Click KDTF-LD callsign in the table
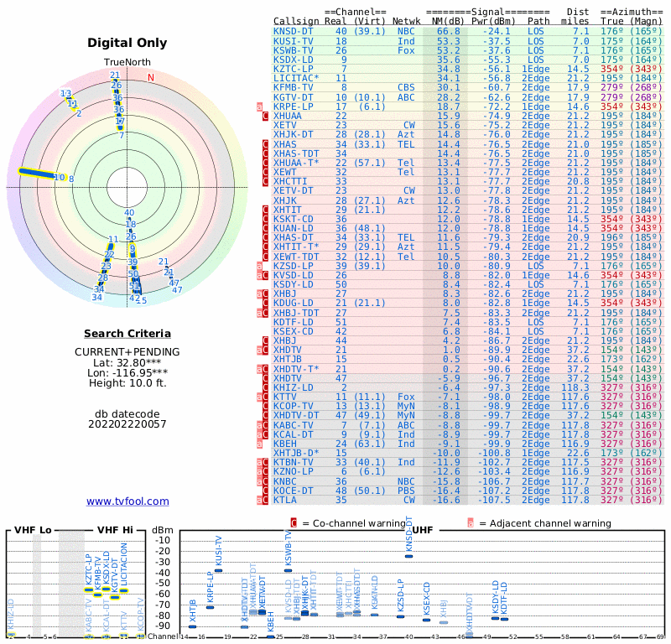Screen dimensions: 671x644 [293, 322]
